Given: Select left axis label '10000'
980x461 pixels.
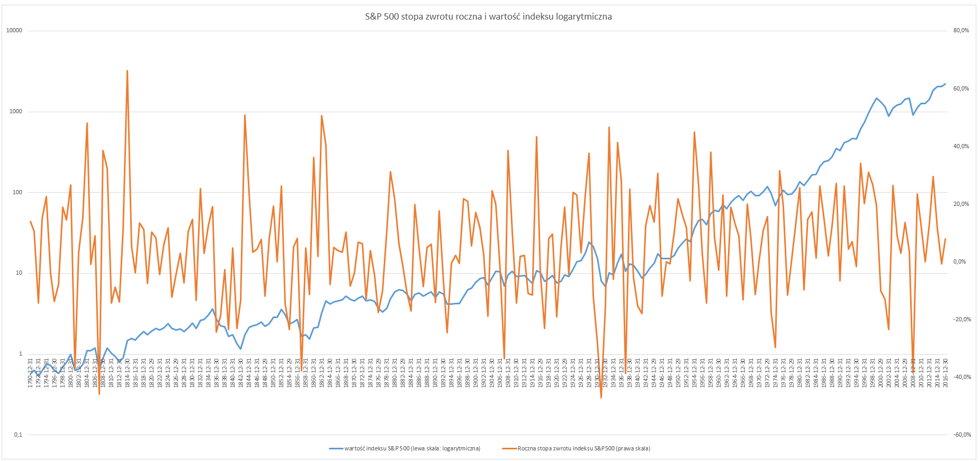Looking at the screenshot, I should tap(14, 31).
